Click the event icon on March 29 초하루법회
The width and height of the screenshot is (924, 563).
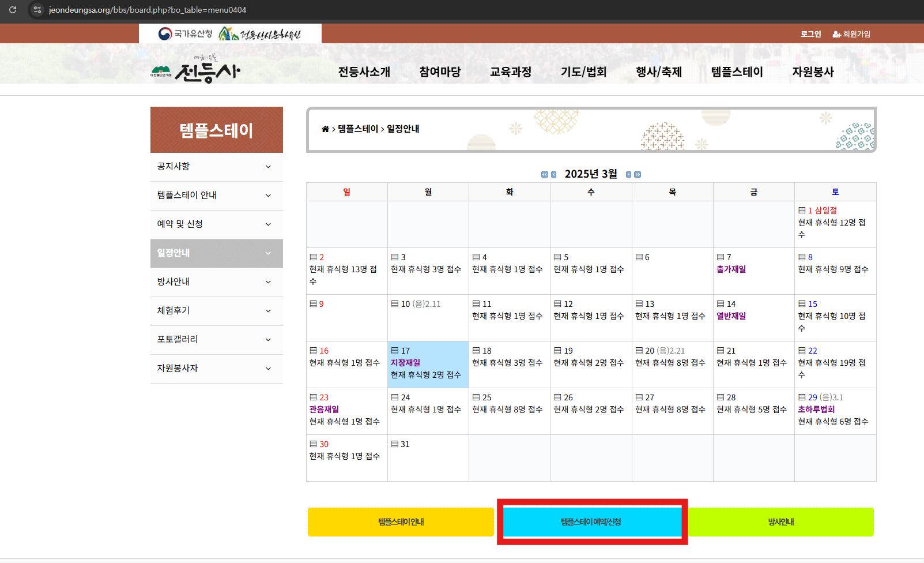(802, 397)
